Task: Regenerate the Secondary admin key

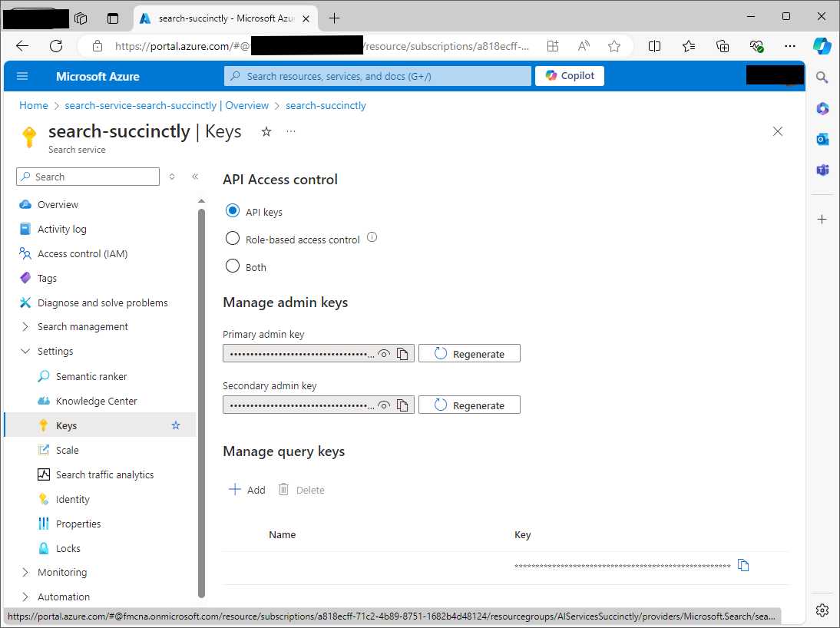Action: pos(469,405)
